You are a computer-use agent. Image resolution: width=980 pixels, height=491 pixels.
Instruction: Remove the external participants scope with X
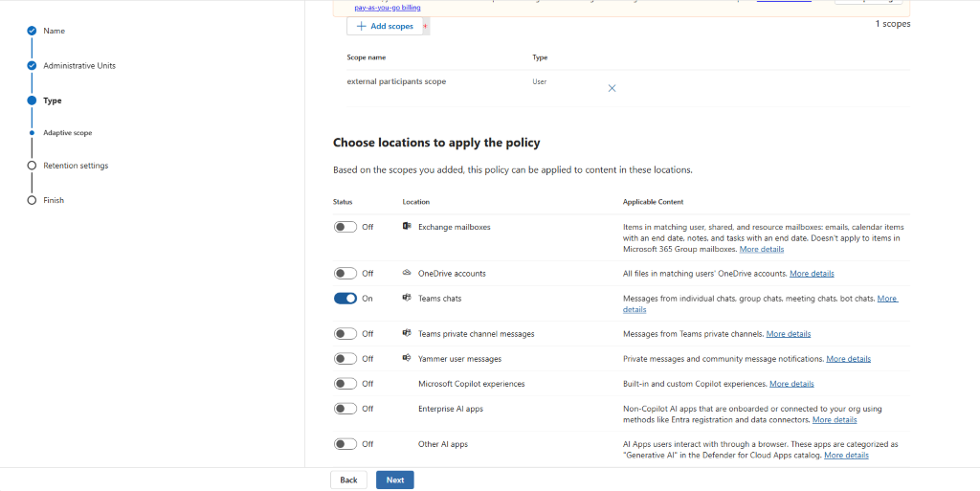click(612, 88)
